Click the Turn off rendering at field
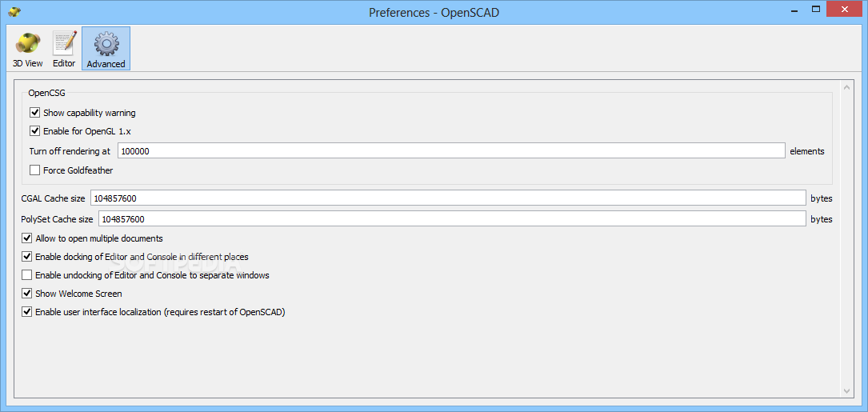 pos(451,150)
